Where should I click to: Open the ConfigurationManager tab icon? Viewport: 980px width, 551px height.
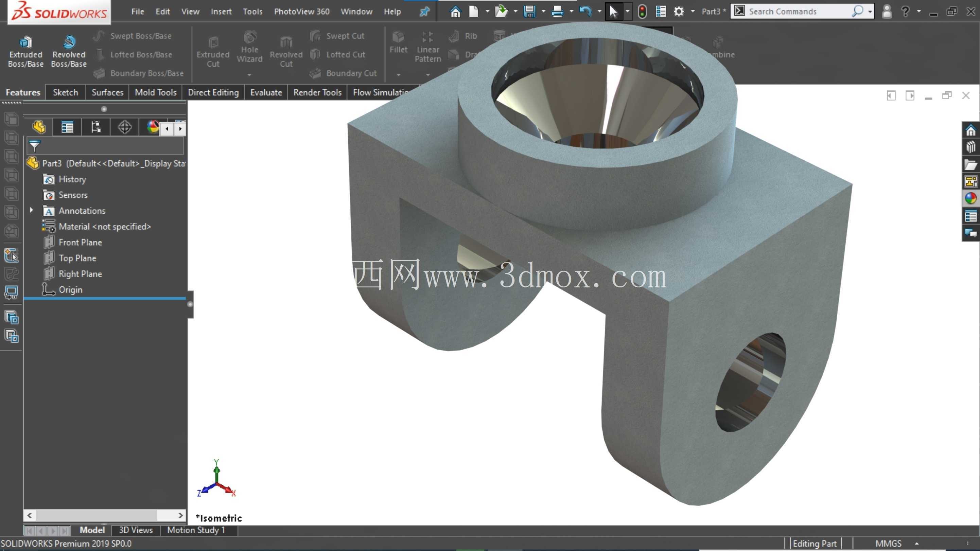pos(96,127)
